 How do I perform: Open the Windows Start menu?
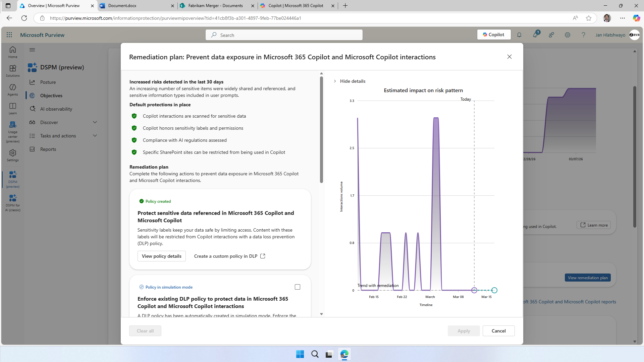(300, 354)
